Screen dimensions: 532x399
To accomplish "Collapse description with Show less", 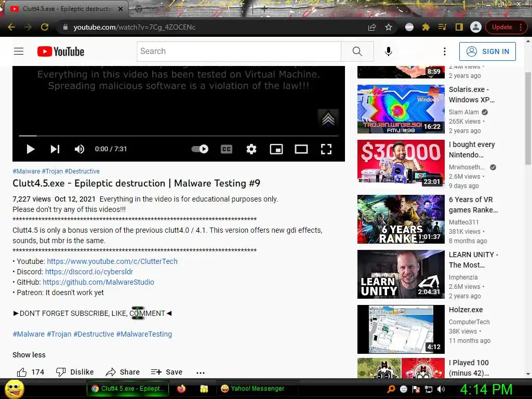I will (x=29, y=355).
